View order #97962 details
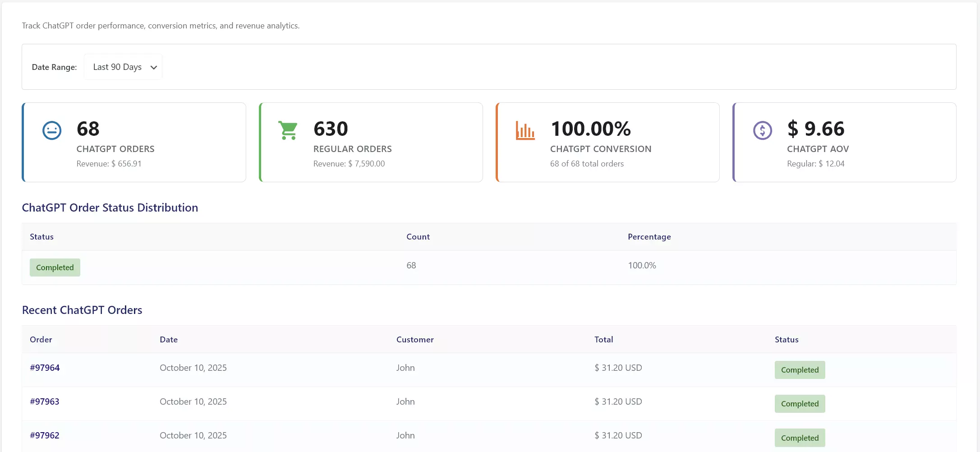980x452 pixels. click(45, 435)
